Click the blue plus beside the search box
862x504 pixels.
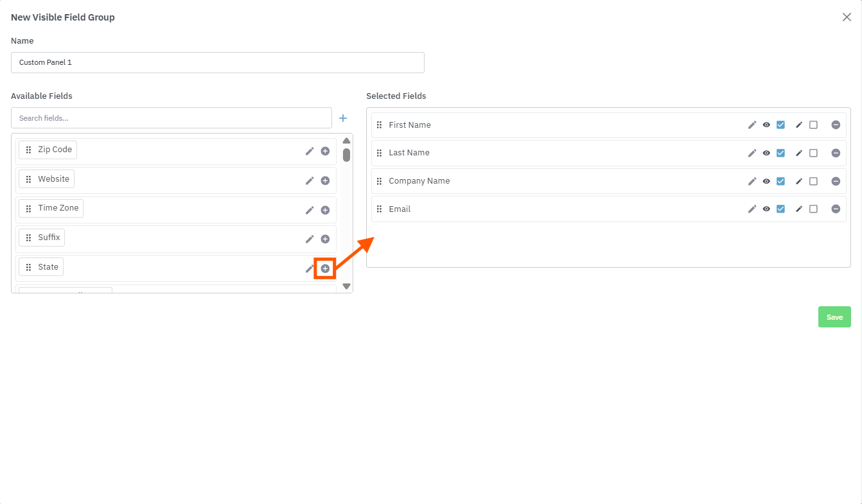[343, 118]
